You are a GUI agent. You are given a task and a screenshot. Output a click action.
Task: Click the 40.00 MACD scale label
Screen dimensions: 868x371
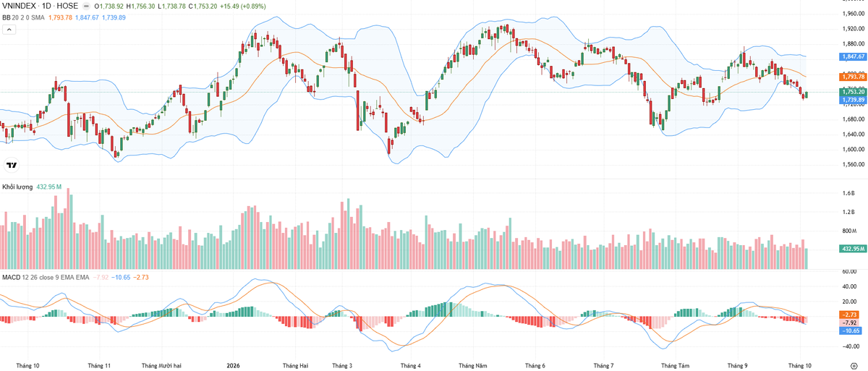pos(850,286)
